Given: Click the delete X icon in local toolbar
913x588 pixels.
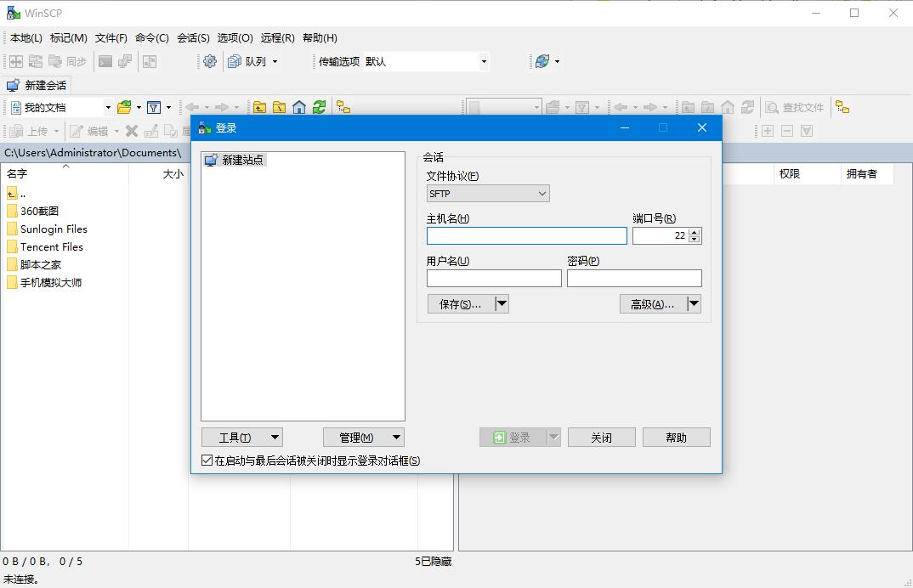Looking at the screenshot, I should [x=132, y=131].
